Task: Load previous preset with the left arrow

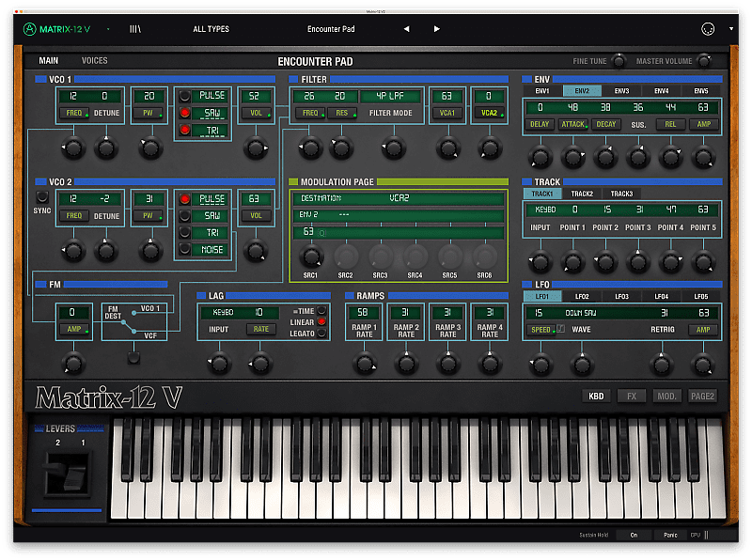Action: click(x=406, y=28)
